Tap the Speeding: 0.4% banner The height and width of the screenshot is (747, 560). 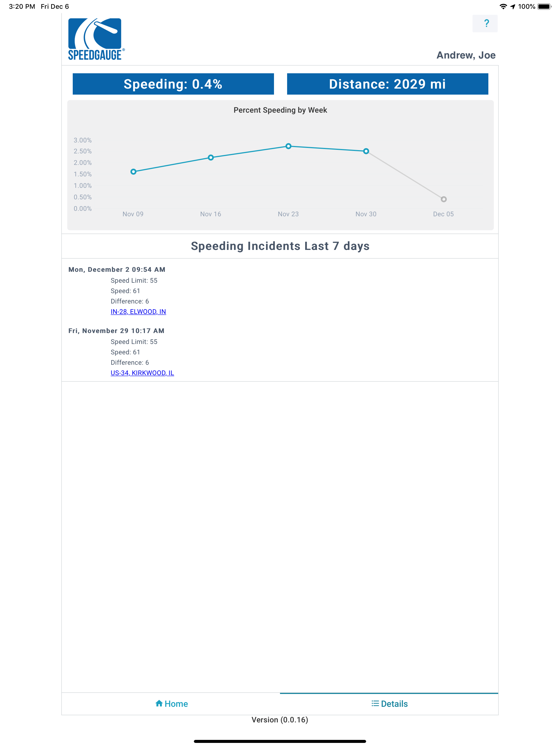[x=173, y=84]
